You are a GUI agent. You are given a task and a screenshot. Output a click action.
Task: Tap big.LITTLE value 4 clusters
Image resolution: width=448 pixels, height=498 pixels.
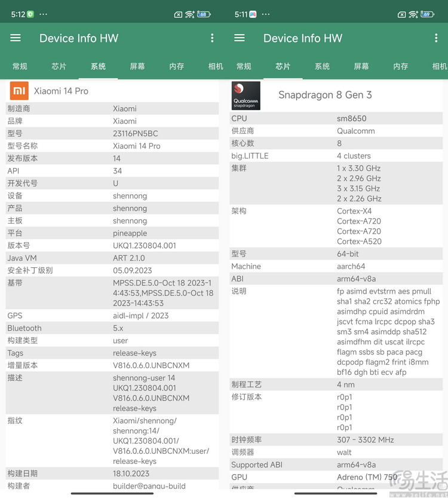354,156
